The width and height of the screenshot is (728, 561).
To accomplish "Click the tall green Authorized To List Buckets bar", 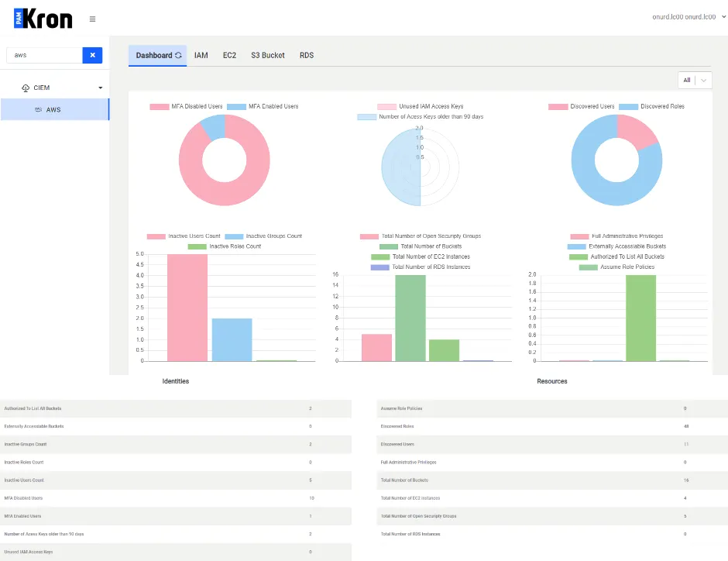I will pos(640,318).
